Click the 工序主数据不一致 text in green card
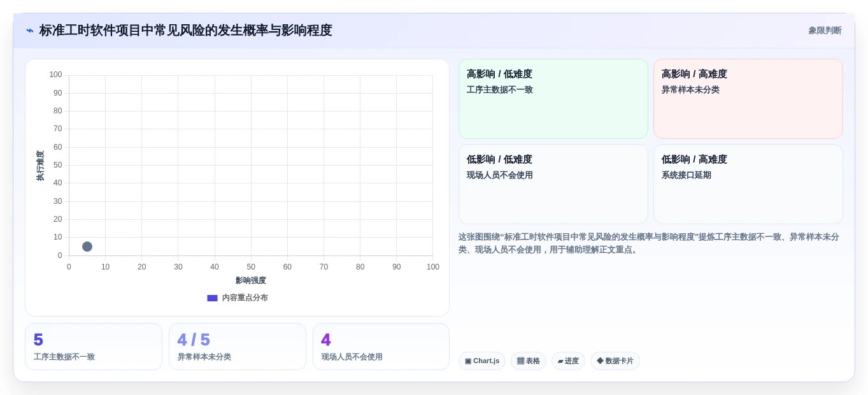868x395 pixels. [x=500, y=90]
